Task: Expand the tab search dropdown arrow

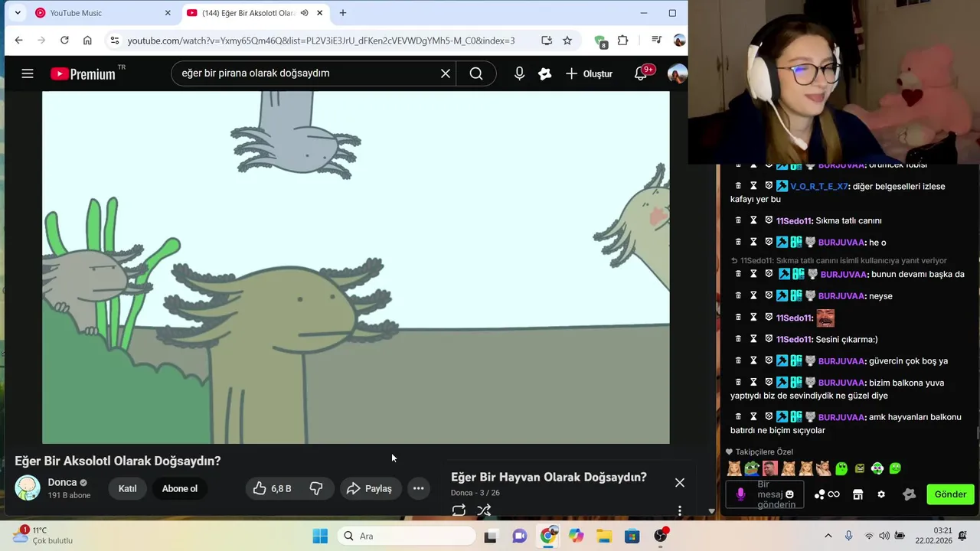Action: click(17, 13)
